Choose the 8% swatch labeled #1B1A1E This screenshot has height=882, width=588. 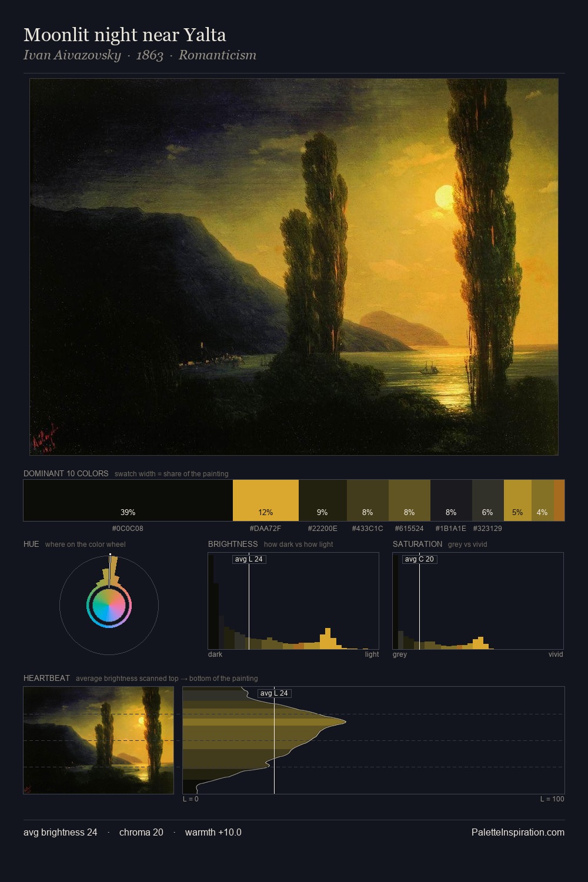[x=451, y=500]
